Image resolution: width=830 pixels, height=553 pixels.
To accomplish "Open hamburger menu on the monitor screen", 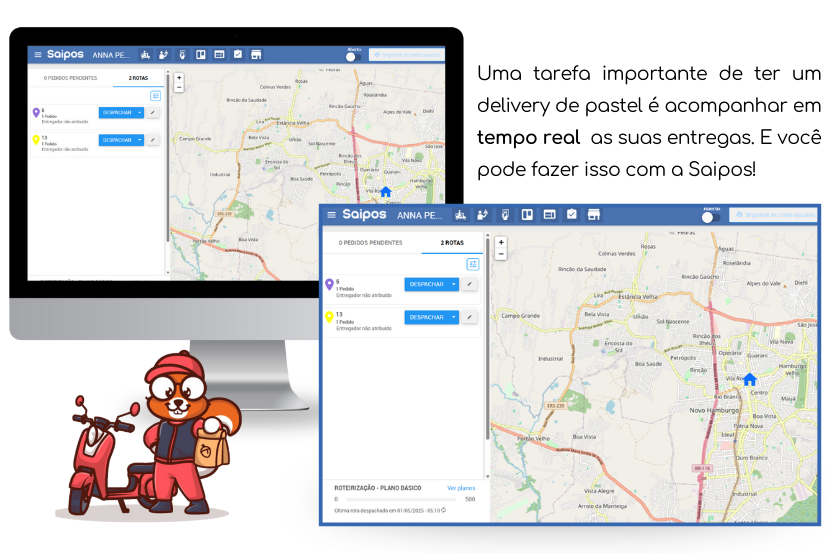I will click(x=38, y=55).
